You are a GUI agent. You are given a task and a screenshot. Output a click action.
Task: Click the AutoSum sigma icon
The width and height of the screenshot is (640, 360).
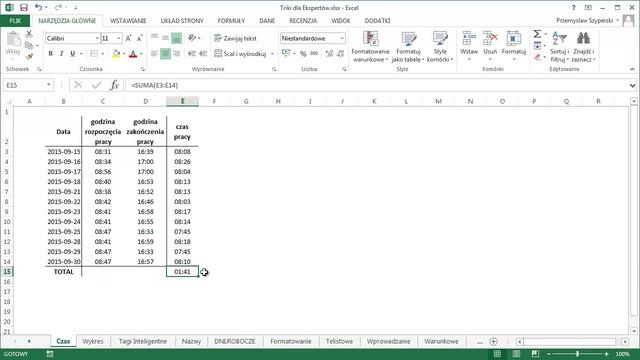coord(537,34)
